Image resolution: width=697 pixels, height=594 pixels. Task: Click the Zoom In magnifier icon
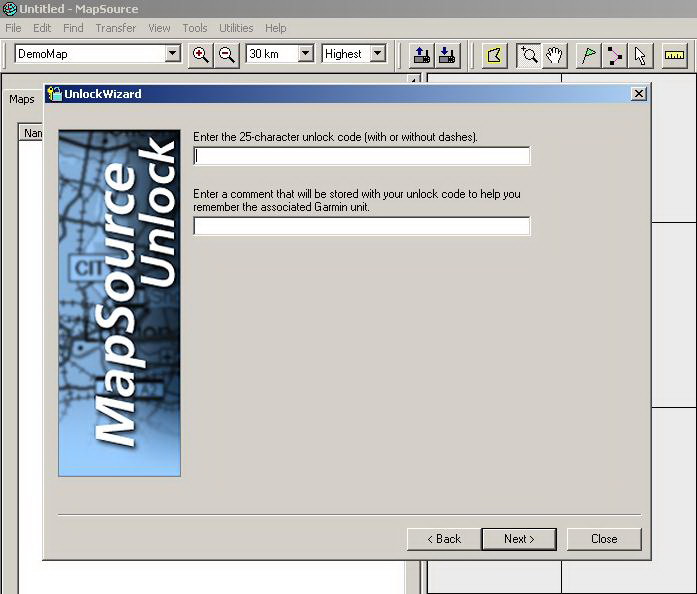[x=200, y=55]
